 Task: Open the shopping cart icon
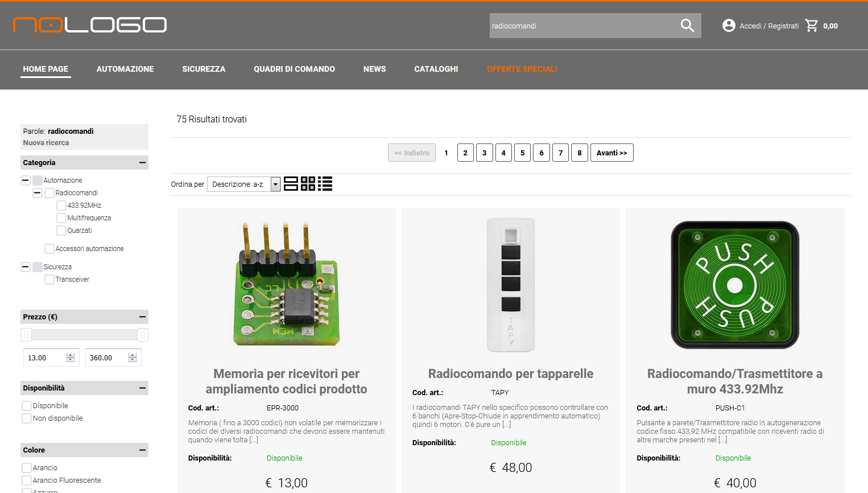click(812, 26)
